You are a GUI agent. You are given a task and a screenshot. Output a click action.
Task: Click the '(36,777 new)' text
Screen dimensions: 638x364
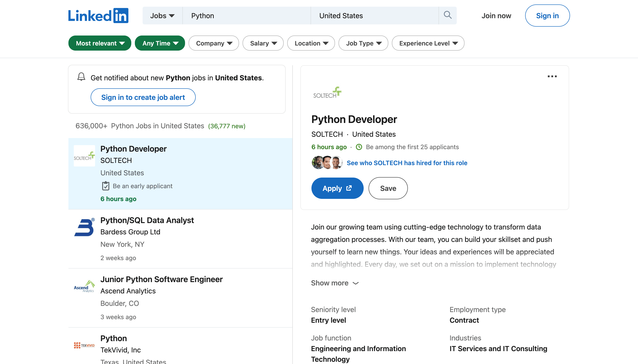227,126
